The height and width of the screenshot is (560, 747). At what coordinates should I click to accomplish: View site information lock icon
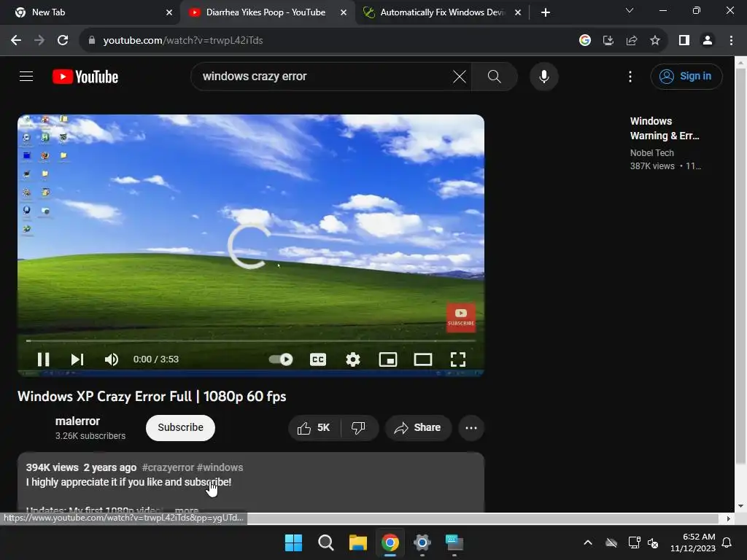(91, 41)
